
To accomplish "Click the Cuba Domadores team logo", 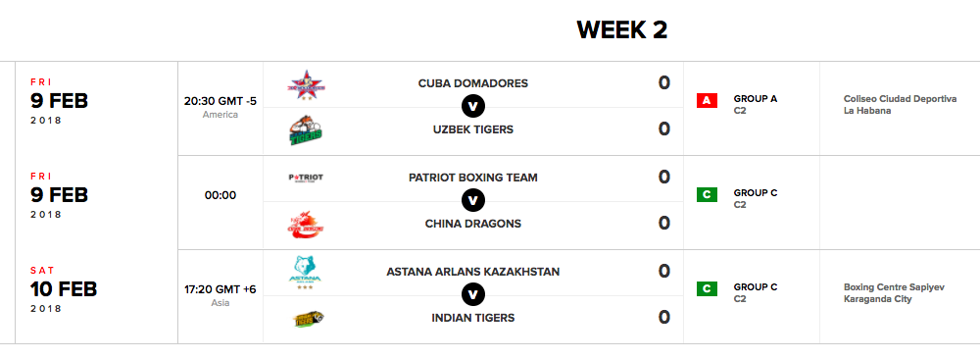I will 307,84.
